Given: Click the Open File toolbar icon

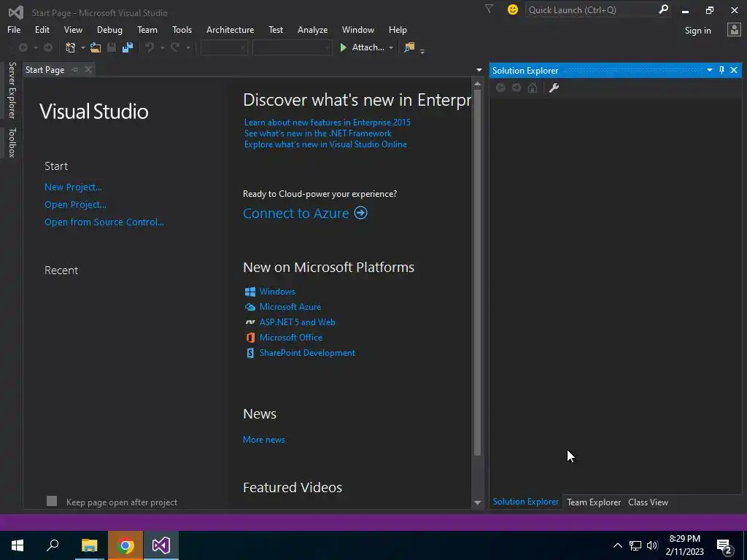Looking at the screenshot, I should click(96, 47).
